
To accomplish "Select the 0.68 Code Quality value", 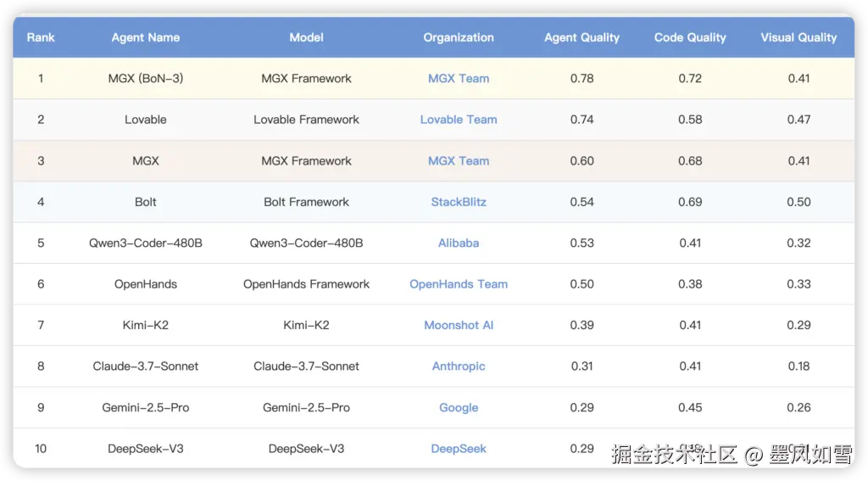I will tap(690, 160).
